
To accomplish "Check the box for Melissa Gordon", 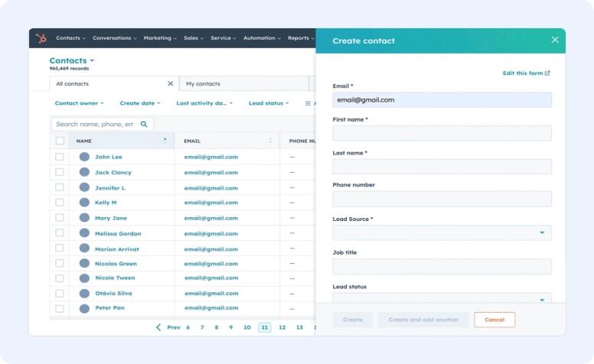I will (x=60, y=232).
